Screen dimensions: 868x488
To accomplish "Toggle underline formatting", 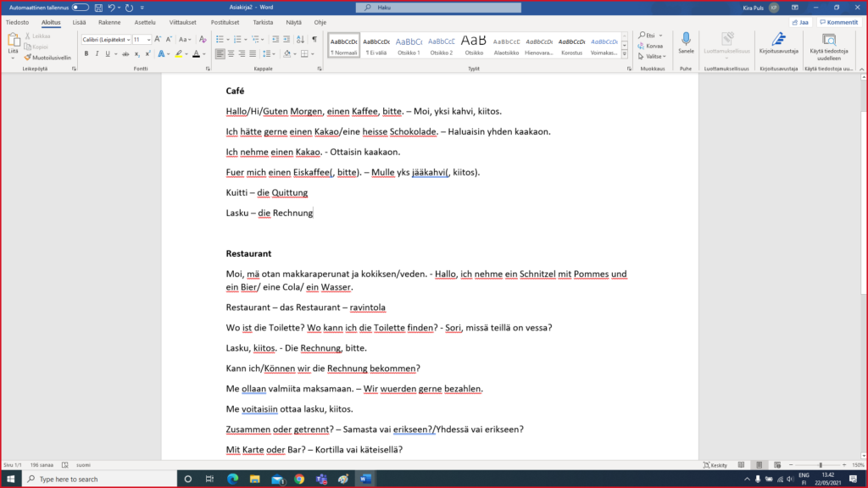I will pyautogui.click(x=108, y=54).
